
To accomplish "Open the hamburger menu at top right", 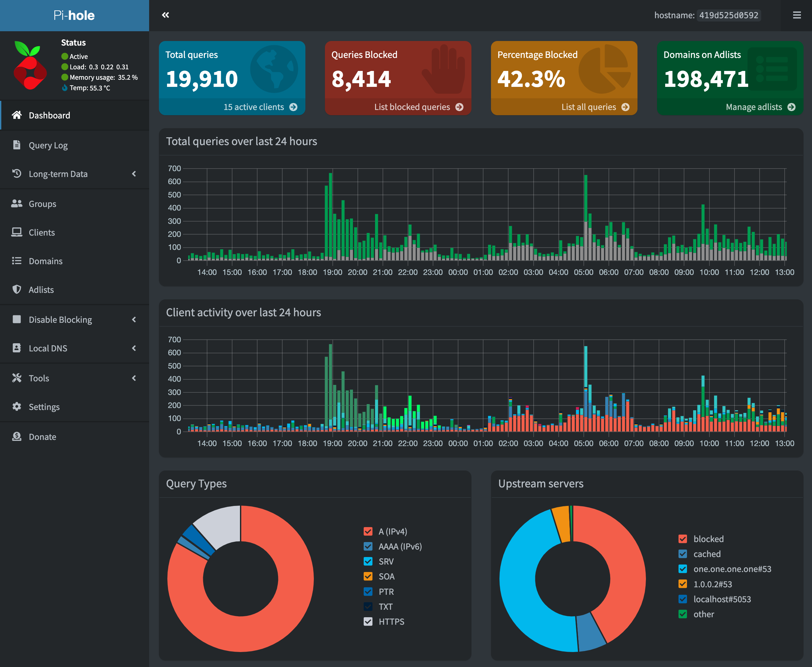I will [x=797, y=15].
